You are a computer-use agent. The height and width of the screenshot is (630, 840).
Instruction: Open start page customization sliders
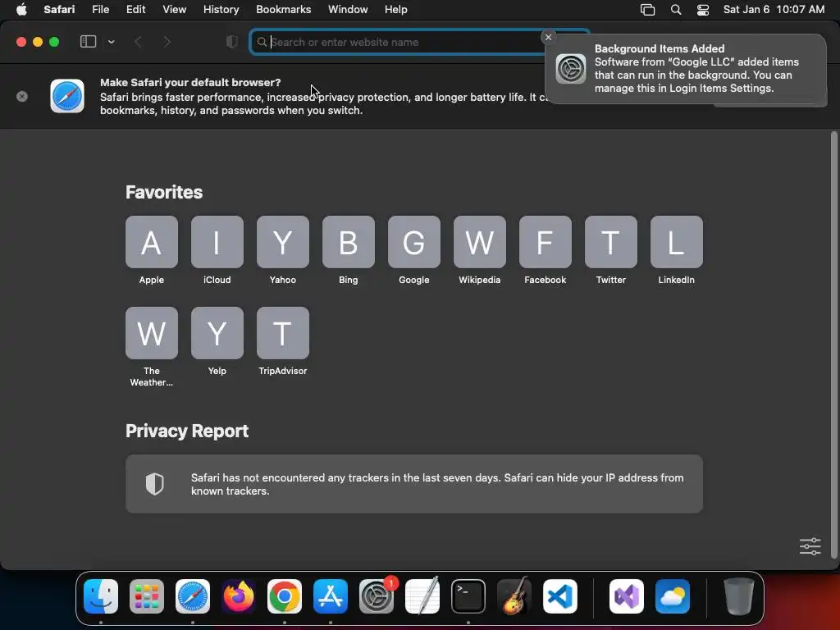(810, 546)
